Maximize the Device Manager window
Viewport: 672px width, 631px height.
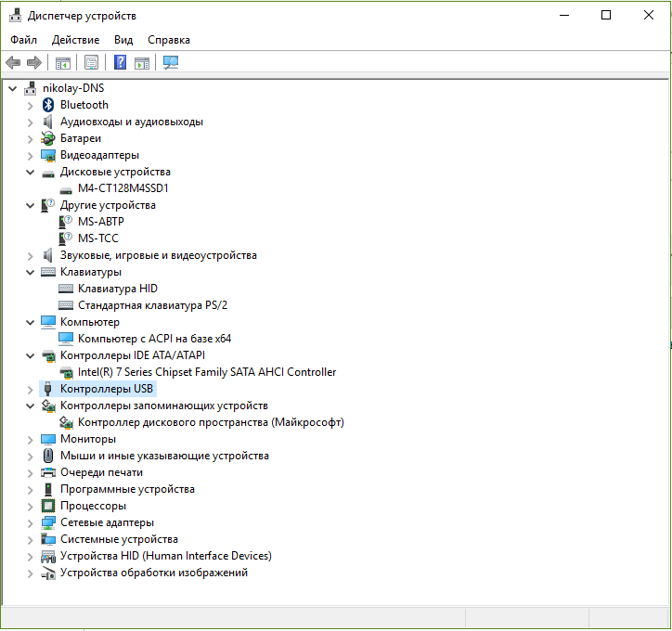point(606,16)
